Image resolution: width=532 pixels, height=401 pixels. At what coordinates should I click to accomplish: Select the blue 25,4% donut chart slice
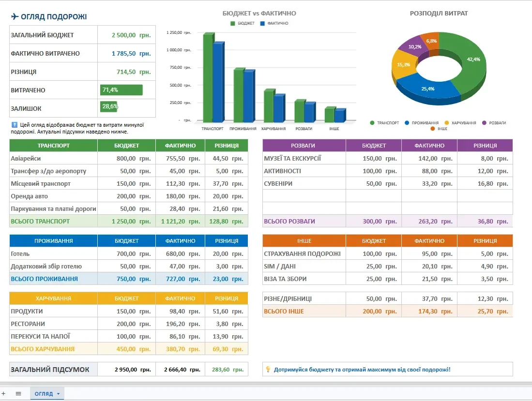[x=428, y=89]
